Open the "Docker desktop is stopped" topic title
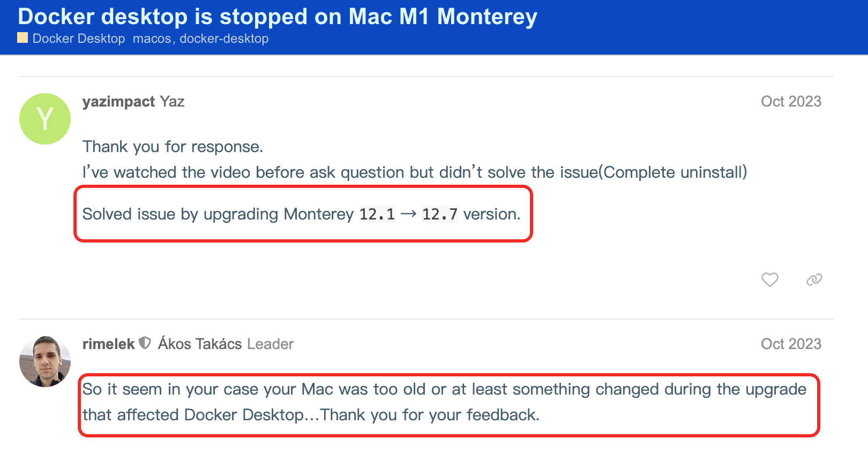 pos(278,17)
